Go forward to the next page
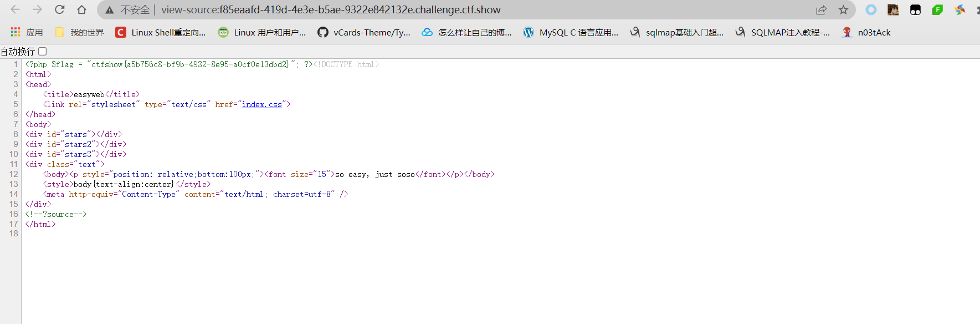Viewport: 980px width, 324px height. click(37, 9)
